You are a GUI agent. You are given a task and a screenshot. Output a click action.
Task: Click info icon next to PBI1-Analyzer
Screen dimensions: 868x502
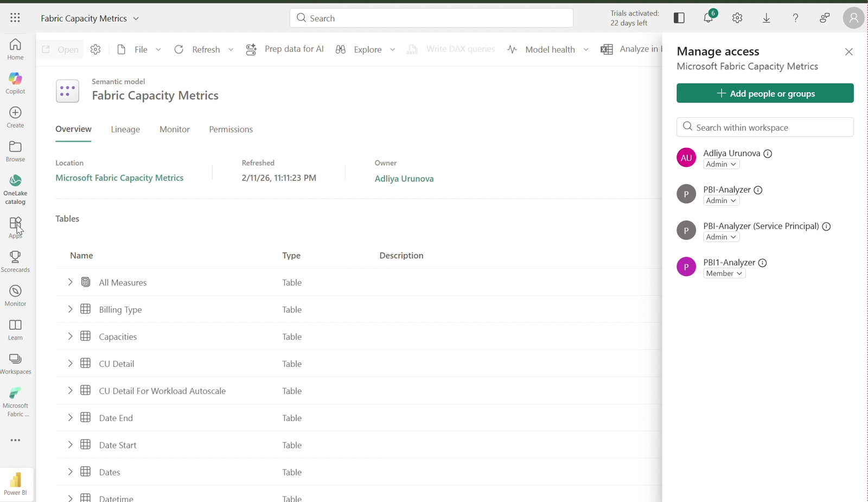click(x=762, y=263)
